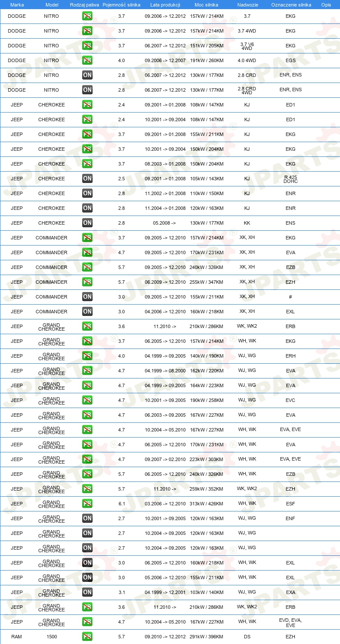Image resolution: width=340 pixels, height=644 pixels.
Task: Click petrol icon for Commander 3.7 EKG
Action: click(x=87, y=238)
